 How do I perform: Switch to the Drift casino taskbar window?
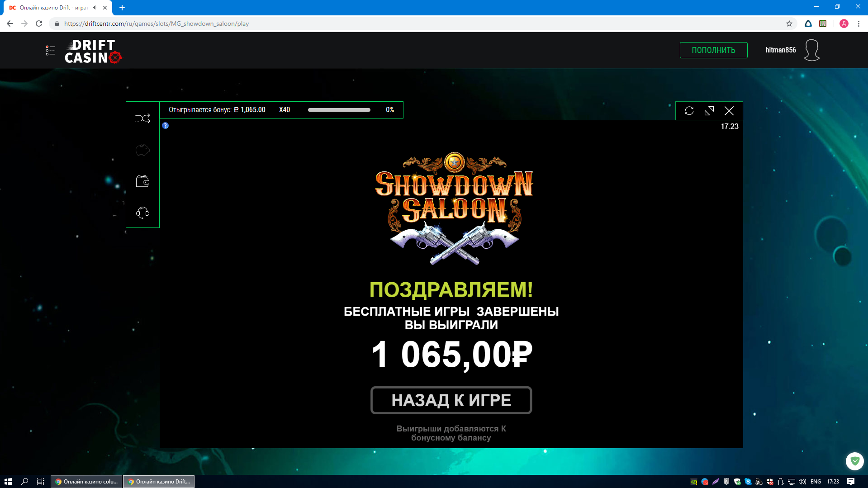(x=159, y=482)
